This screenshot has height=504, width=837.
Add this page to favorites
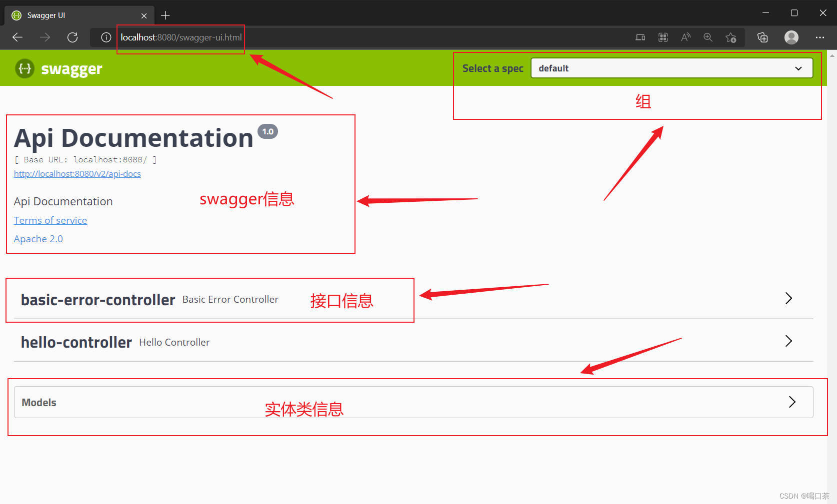(x=731, y=37)
